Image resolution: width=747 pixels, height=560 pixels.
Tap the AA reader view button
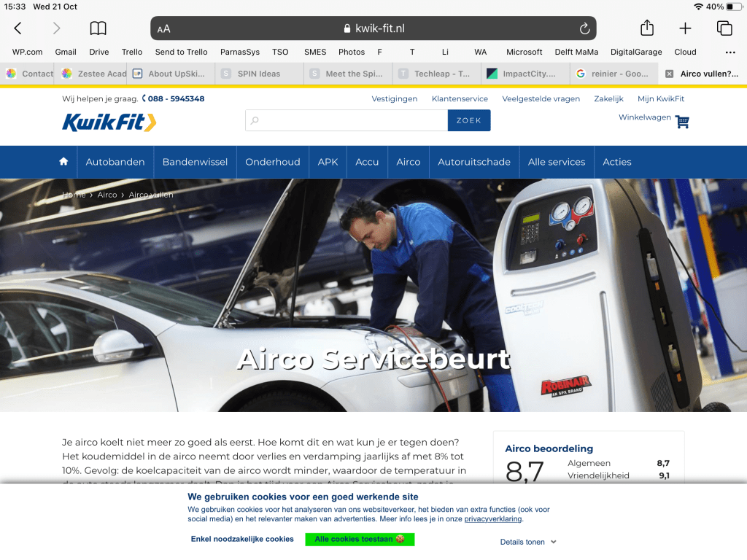pyautogui.click(x=164, y=28)
